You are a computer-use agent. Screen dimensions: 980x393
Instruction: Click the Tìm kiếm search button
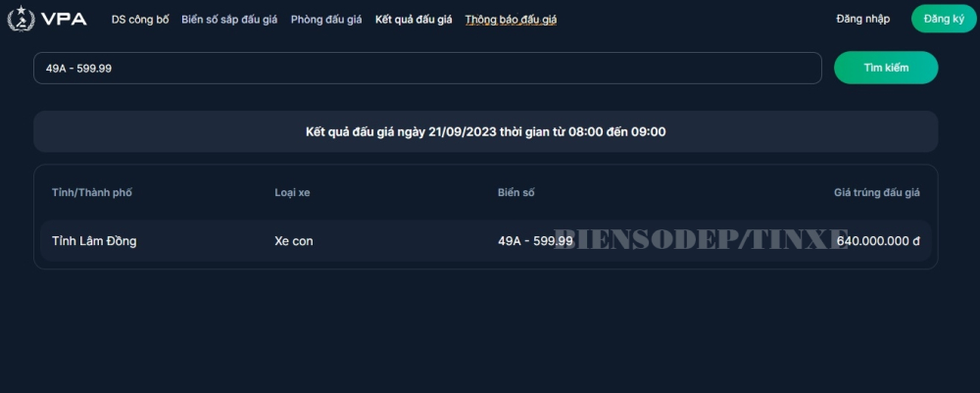tap(886, 68)
